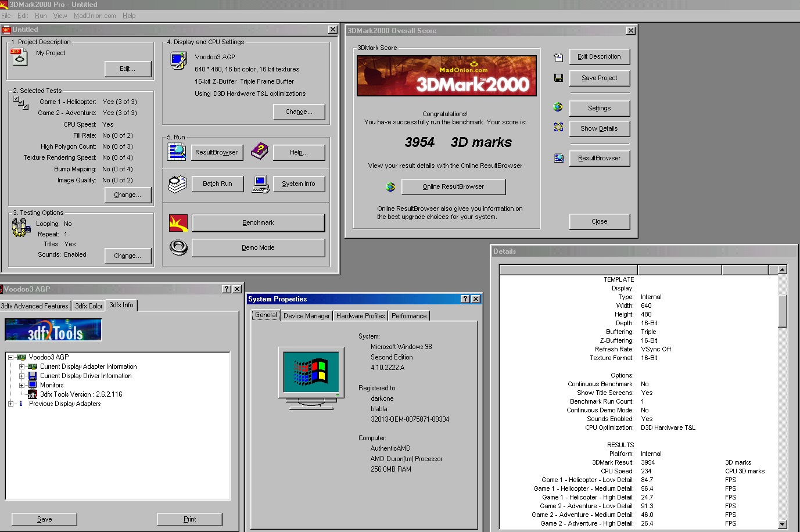Image resolution: width=800 pixels, height=532 pixels.
Task: Collapse the Voodoo3 AGP tree node
Action: (10, 357)
